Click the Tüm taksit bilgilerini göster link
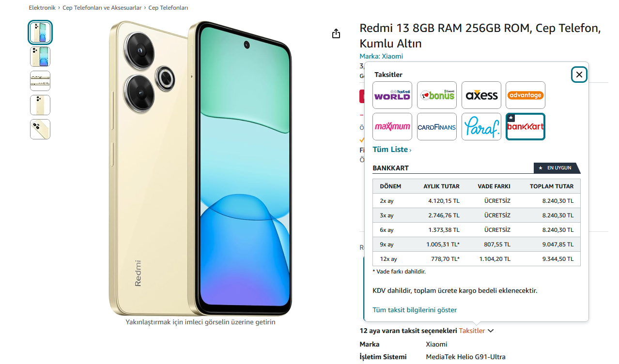 pyautogui.click(x=415, y=310)
